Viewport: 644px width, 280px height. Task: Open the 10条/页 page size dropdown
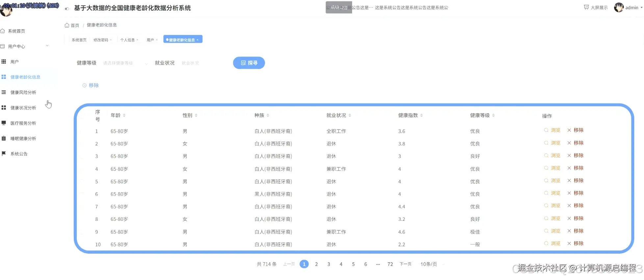432,264
